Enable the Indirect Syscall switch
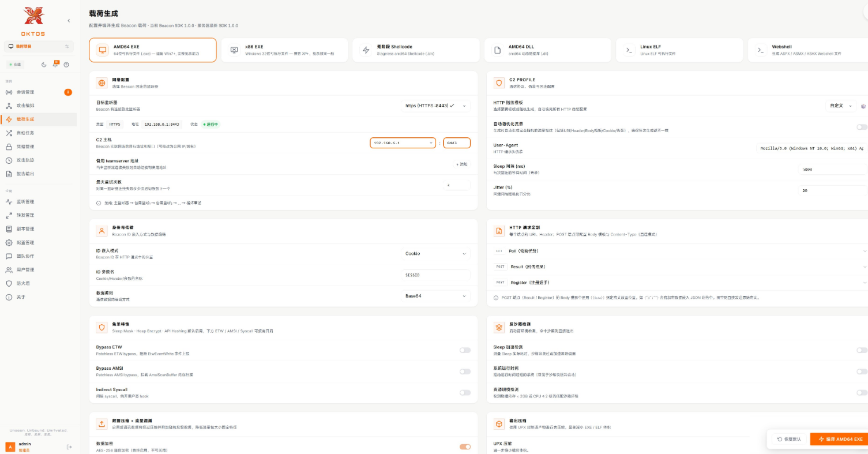This screenshot has height=454, width=868. pos(465,393)
